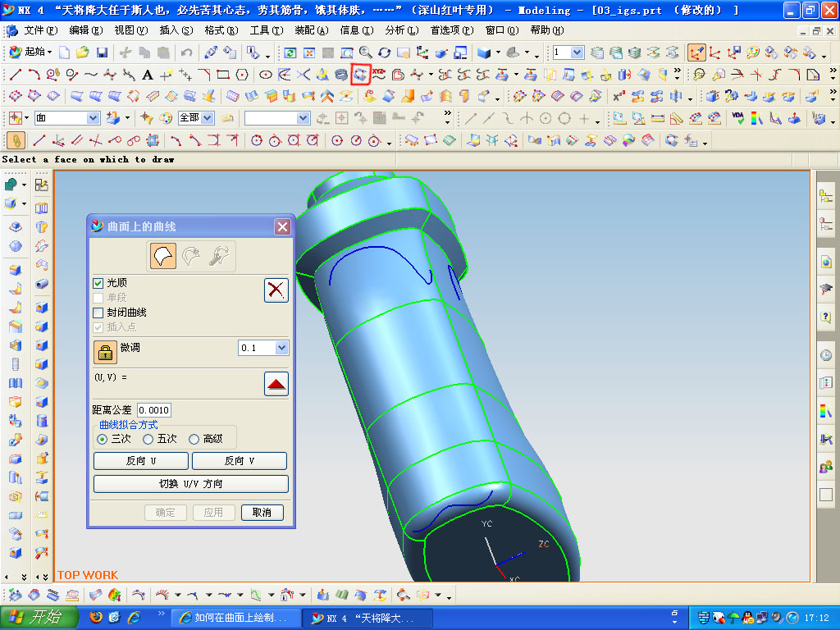Open the 编辑 menu
This screenshot has width=840, height=630.
click(x=85, y=30)
